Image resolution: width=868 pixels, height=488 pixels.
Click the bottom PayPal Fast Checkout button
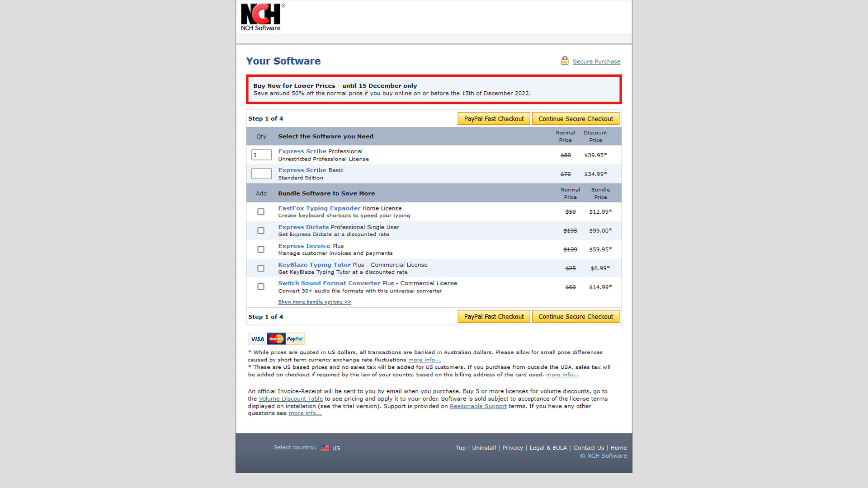[494, 317]
